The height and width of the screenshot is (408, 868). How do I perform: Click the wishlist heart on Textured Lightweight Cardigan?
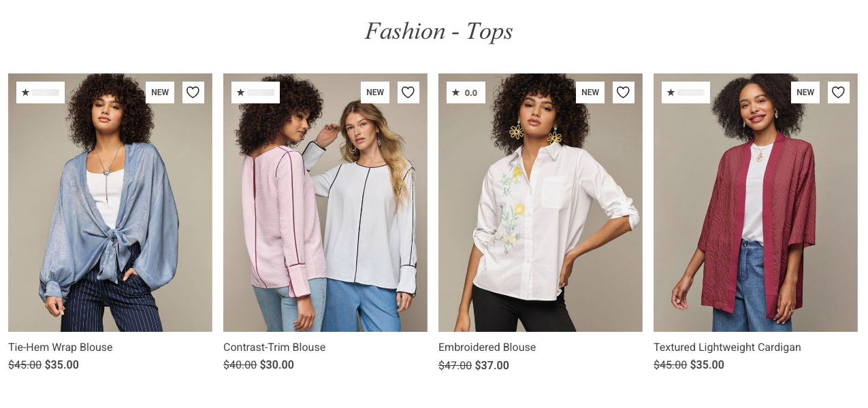point(838,92)
